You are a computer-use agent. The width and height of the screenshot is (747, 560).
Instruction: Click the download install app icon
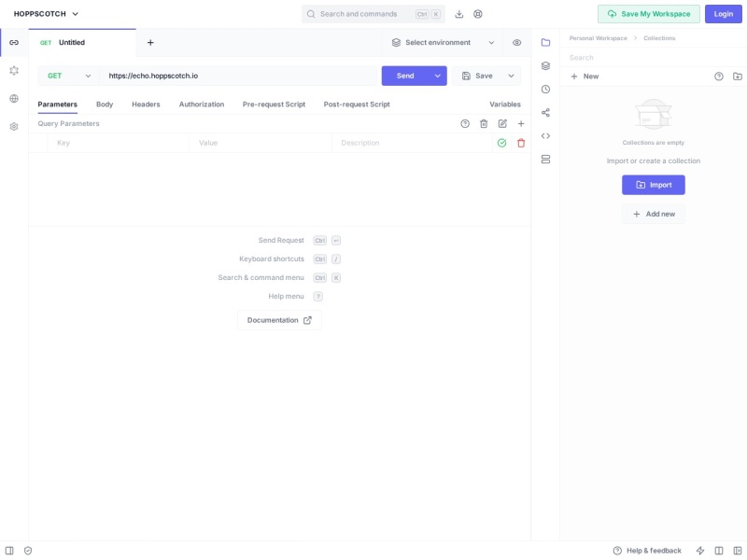tap(458, 14)
